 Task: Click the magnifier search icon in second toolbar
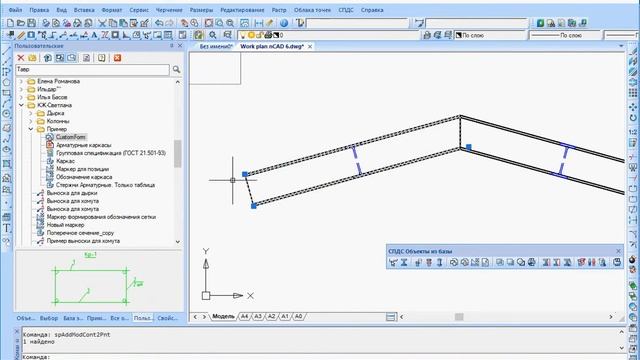[x=212, y=36]
